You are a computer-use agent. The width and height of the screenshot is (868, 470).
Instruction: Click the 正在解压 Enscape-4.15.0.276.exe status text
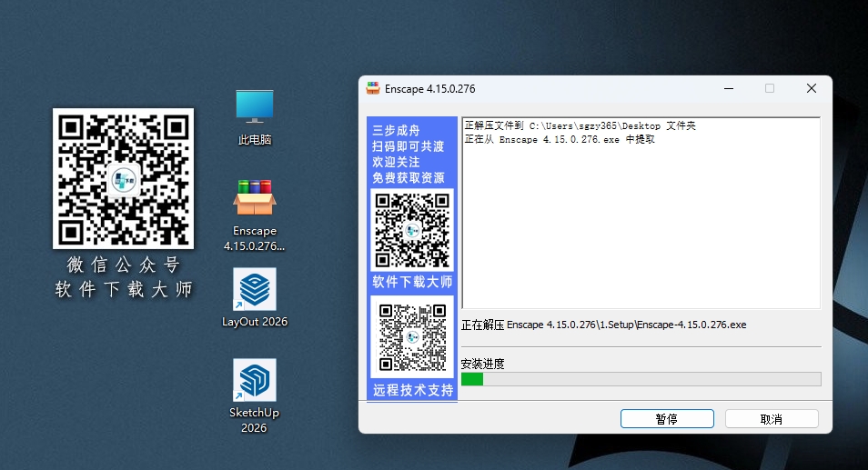(x=603, y=325)
